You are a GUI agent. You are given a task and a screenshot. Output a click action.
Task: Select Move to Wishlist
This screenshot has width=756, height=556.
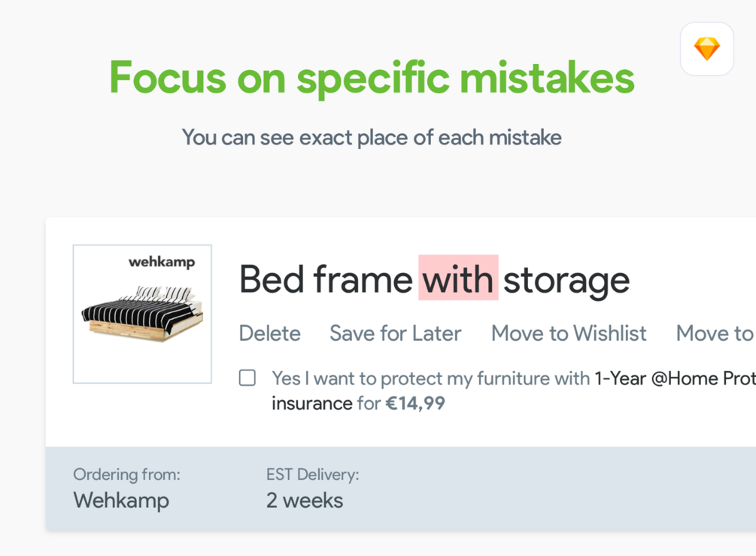point(569,333)
